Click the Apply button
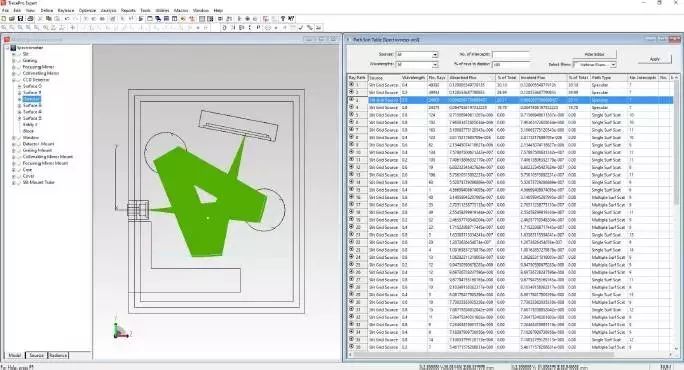This screenshot has width=684, height=370. [x=654, y=59]
